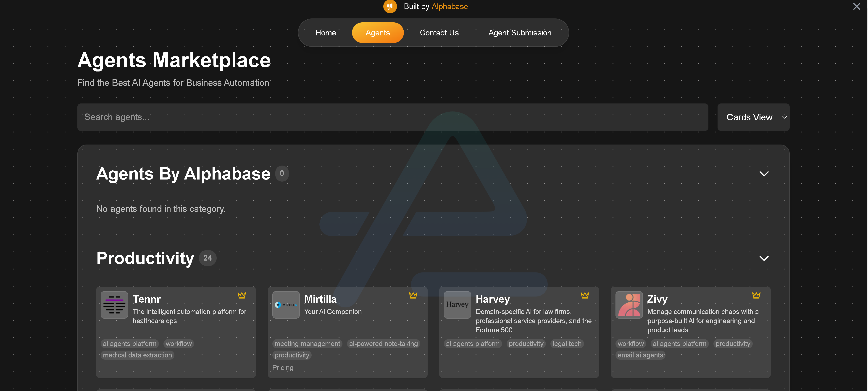Open the Harvey agent title
The width and height of the screenshot is (868, 391).
(493, 299)
